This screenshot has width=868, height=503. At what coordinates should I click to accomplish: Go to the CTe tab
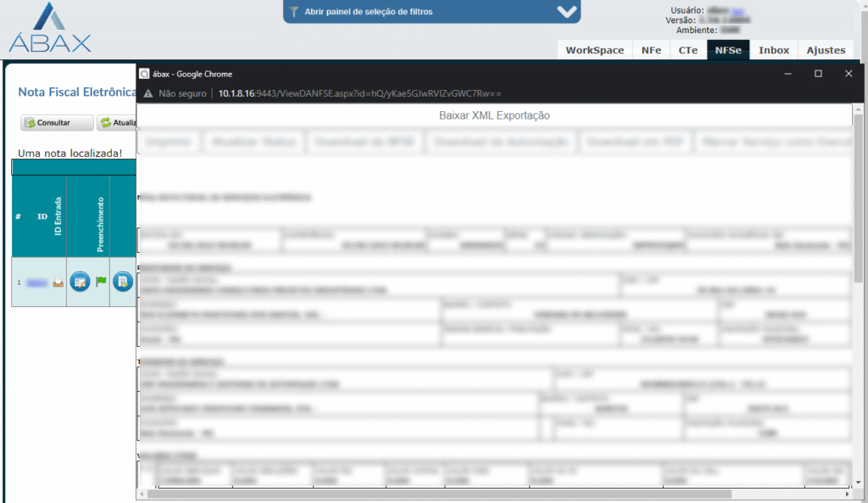(x=687, y=50)
